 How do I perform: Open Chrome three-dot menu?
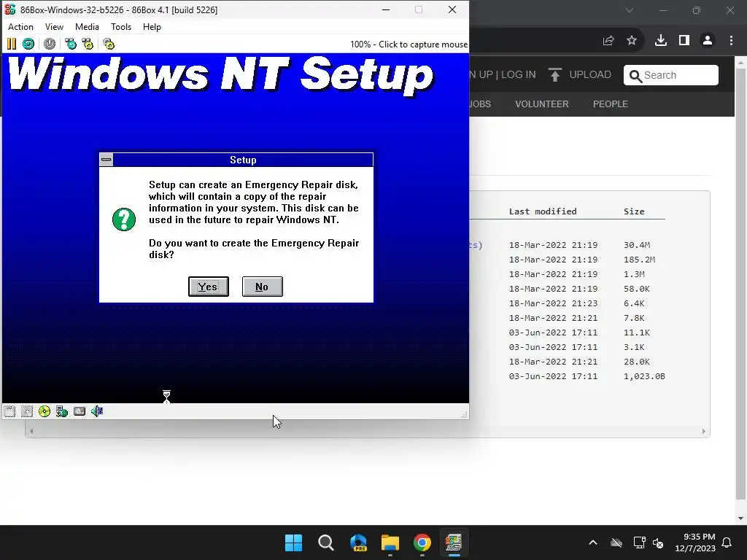pos(731,41)
